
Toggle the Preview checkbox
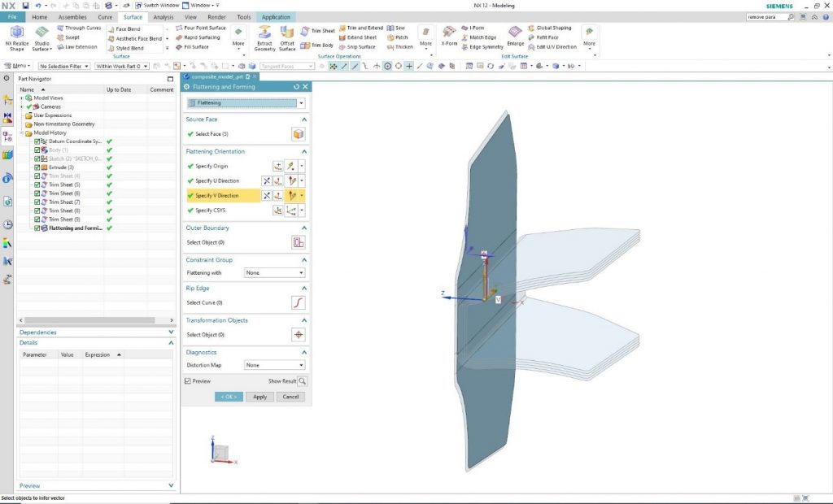[x=188, y=380]
